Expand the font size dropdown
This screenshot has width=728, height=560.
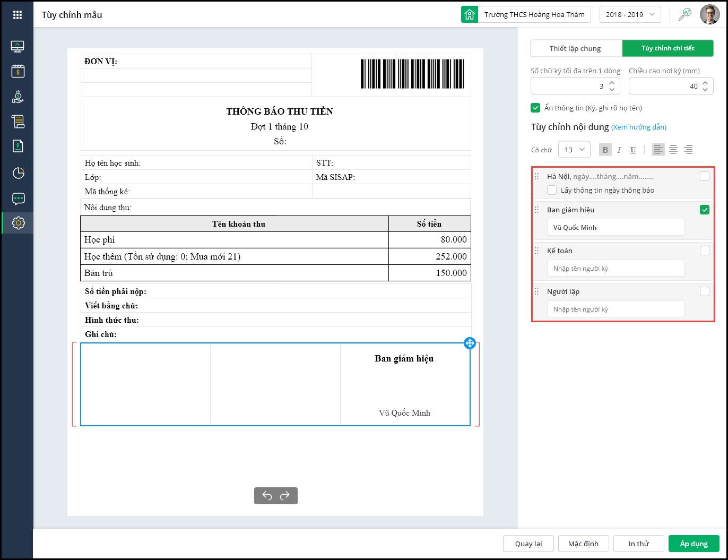(x=574, y=150)
